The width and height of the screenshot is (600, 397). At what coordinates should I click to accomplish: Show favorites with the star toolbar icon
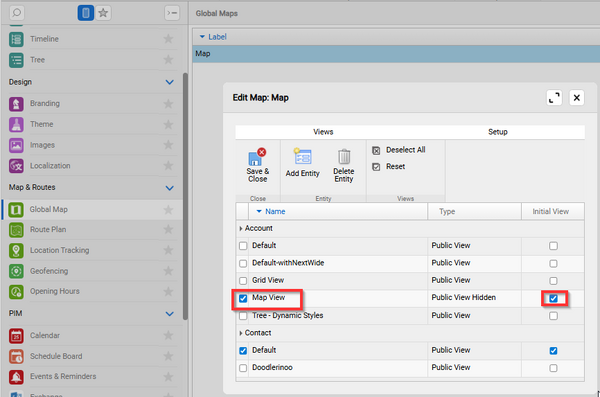coord(103,13)
